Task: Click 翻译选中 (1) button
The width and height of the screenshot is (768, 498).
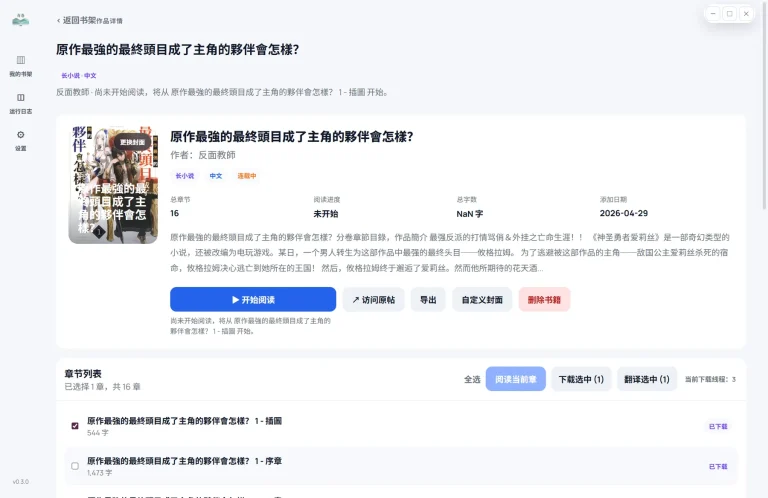Action: pyautogui.click(x=647, y=379)
